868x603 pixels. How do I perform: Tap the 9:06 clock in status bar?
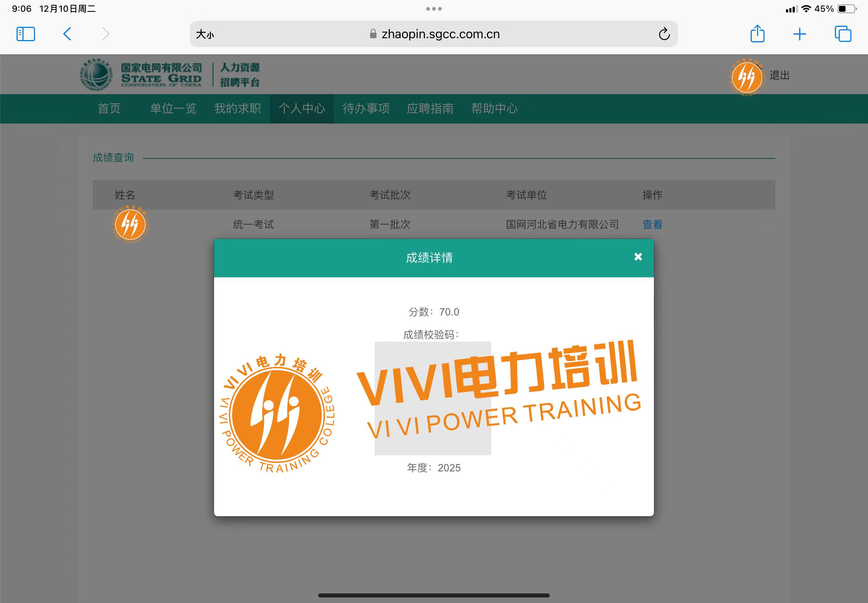(x=22, y=9)
